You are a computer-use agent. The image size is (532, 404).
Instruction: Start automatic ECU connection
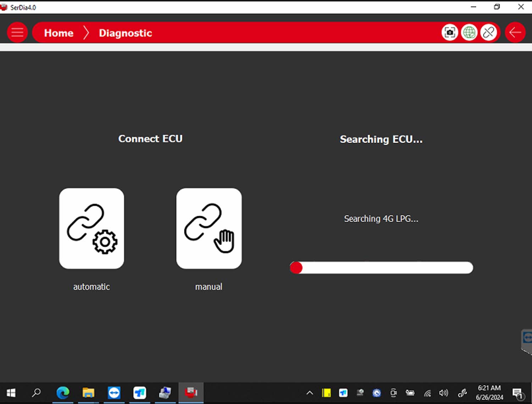(92, 228)
